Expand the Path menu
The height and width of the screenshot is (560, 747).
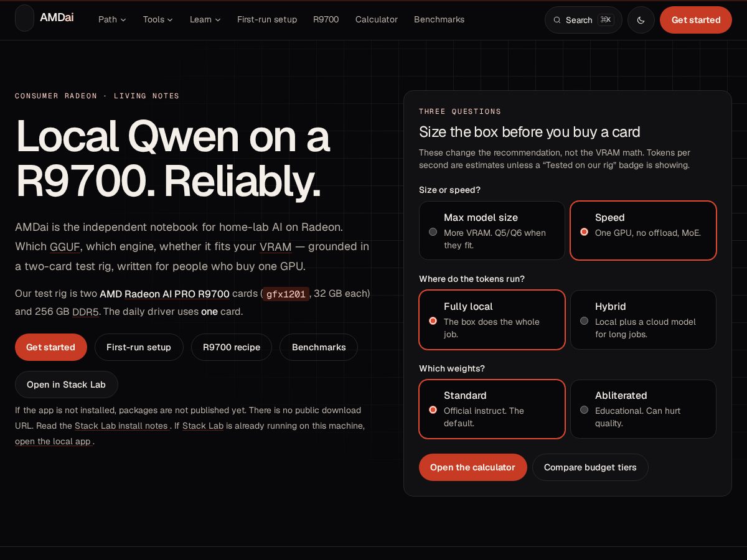(x=112, y=19)
